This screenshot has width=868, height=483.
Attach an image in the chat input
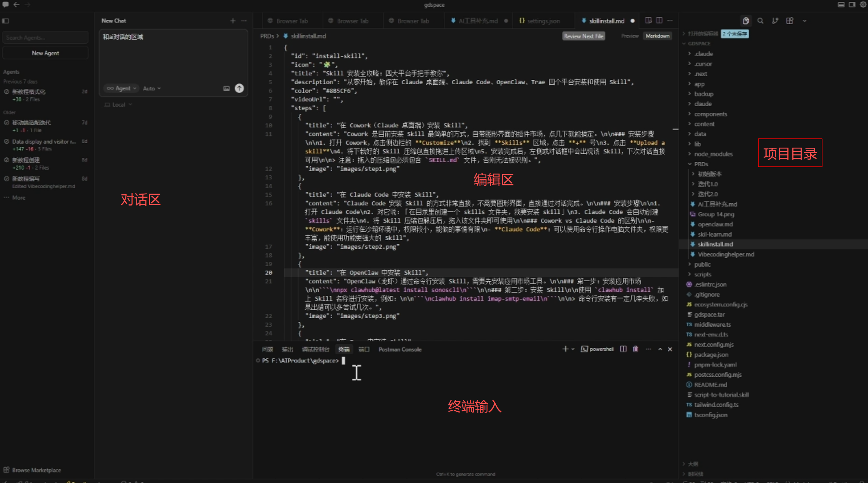(x=226, y=88)
